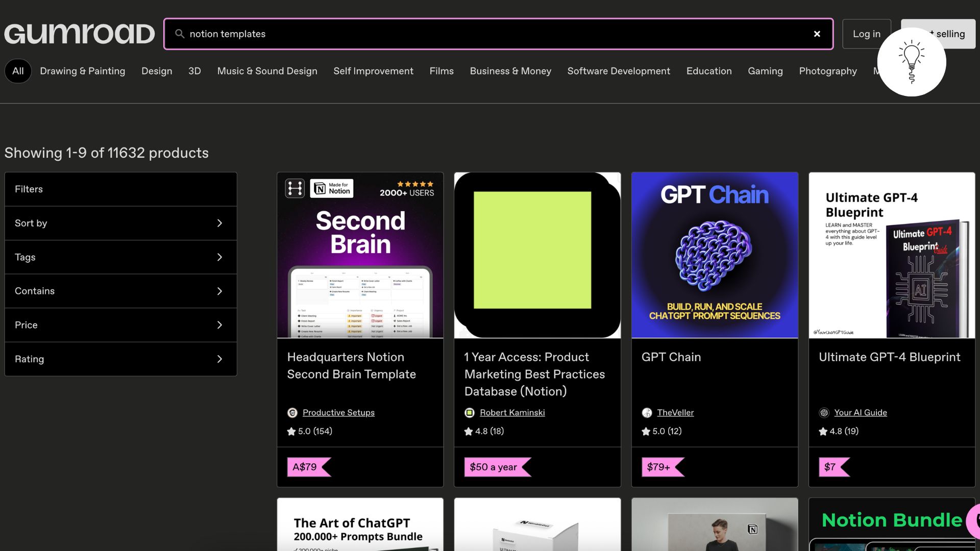Viewport: 980px width, 551px height.
Task: Click Your AI Guide avatar icon
Action: 824,413
